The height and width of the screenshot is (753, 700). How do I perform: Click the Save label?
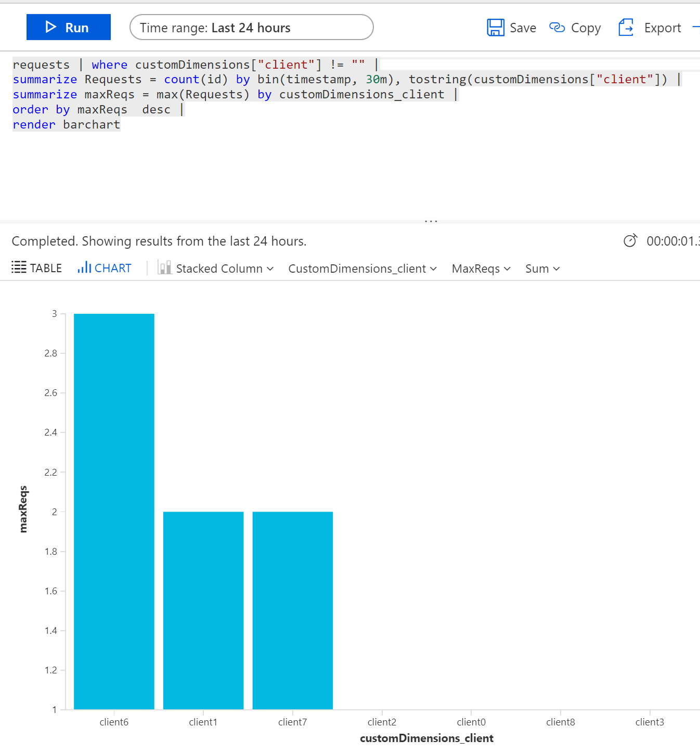(x=523, y=28)
